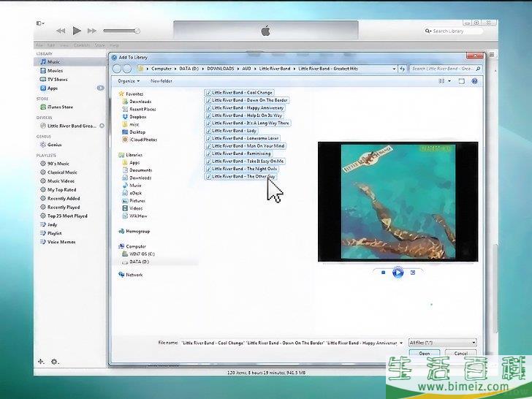Viewport: 532px width, 399px height.
Task: Select the Movies library in the sidebar
Action: (56, 71)
